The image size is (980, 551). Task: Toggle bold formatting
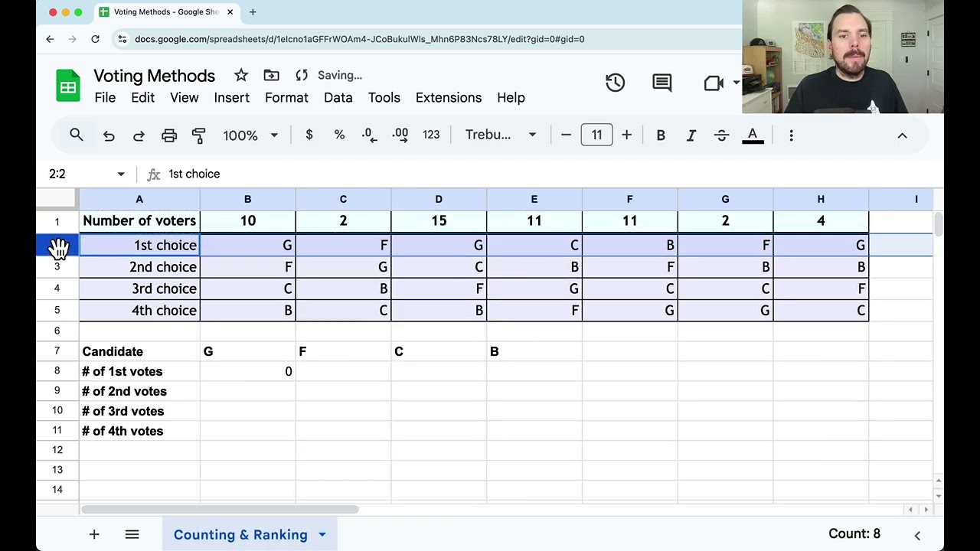tap(661, 135)
